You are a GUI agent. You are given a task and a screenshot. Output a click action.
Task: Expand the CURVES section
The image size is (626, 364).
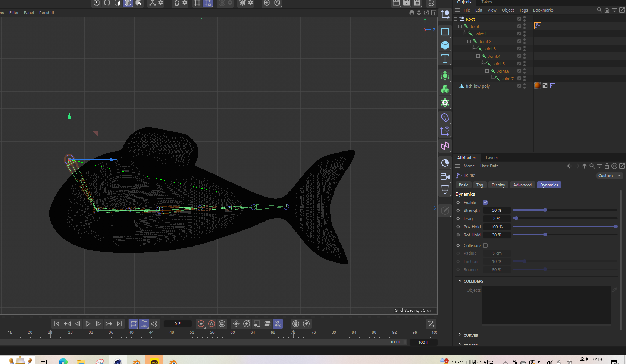coord(460,335)
